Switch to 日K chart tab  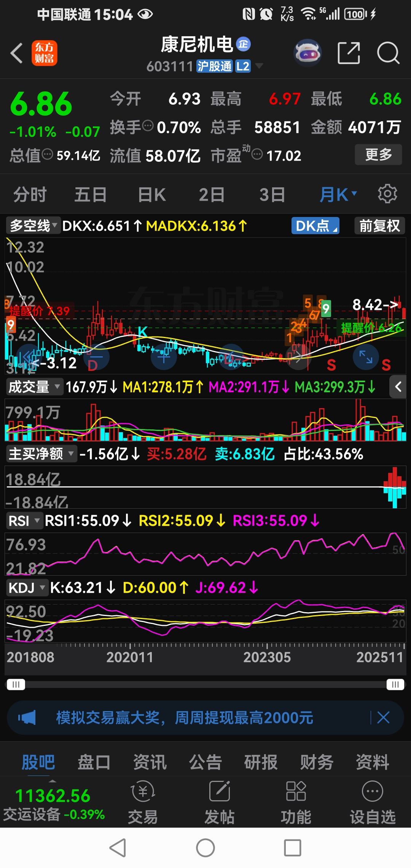point(151,195)
